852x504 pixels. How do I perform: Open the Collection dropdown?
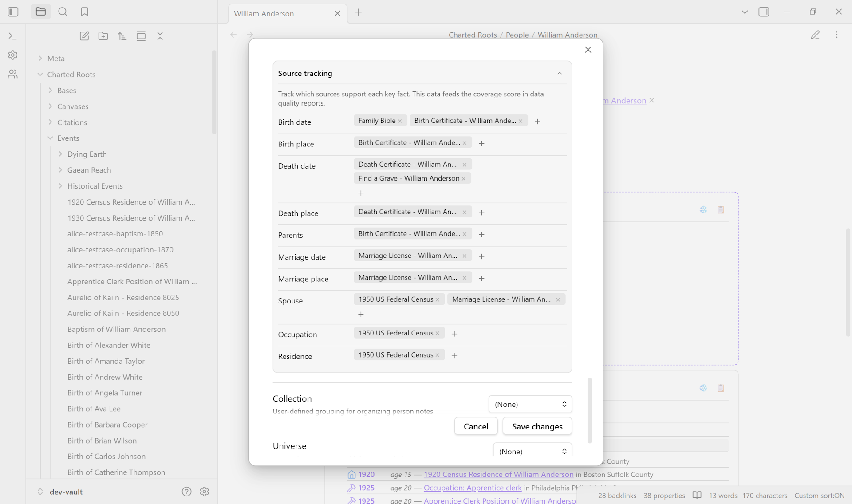click(530, 404)
